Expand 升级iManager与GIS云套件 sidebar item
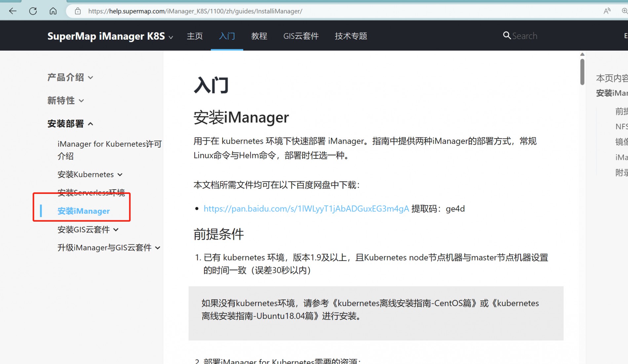Viewport: 628px width, 364px height. (x=109, y=248)
